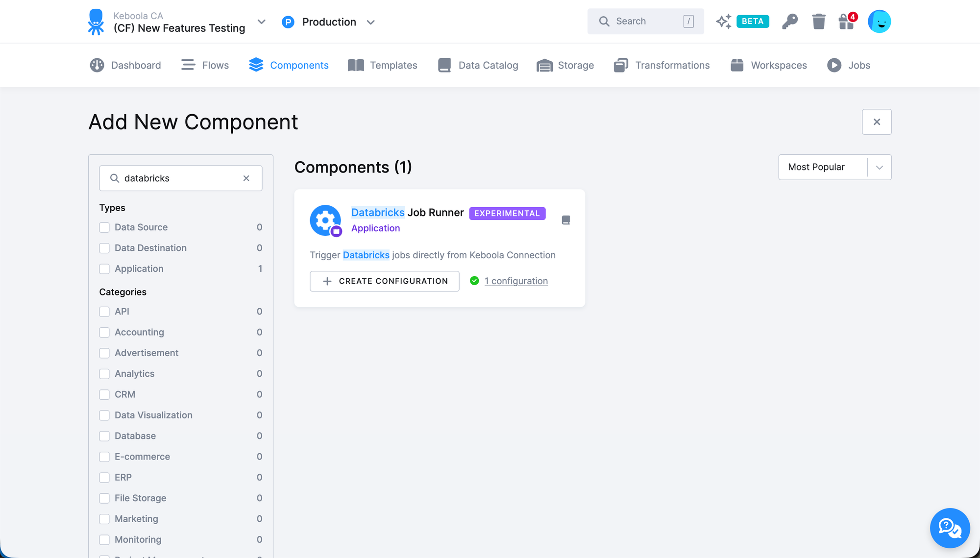Open the project switcher chevron
This screenshot has height=558, width=980.
(261, 22)
